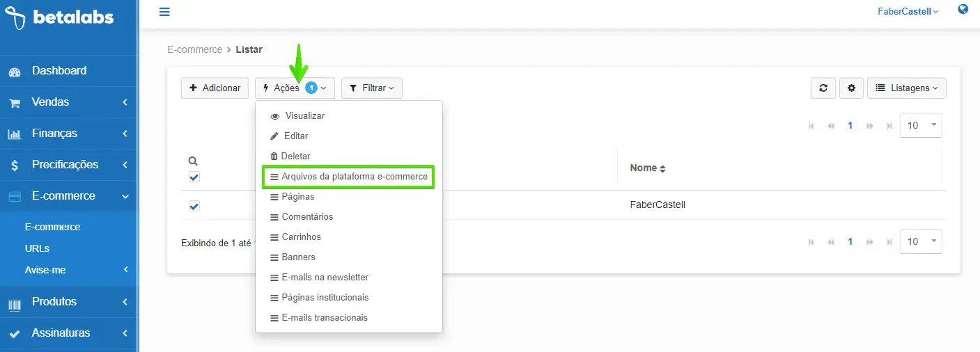The width and height of the screenshot is (980, 352).
Task: Uncheck the FaberCastell row checkbox
Action: tap(194, 206)
